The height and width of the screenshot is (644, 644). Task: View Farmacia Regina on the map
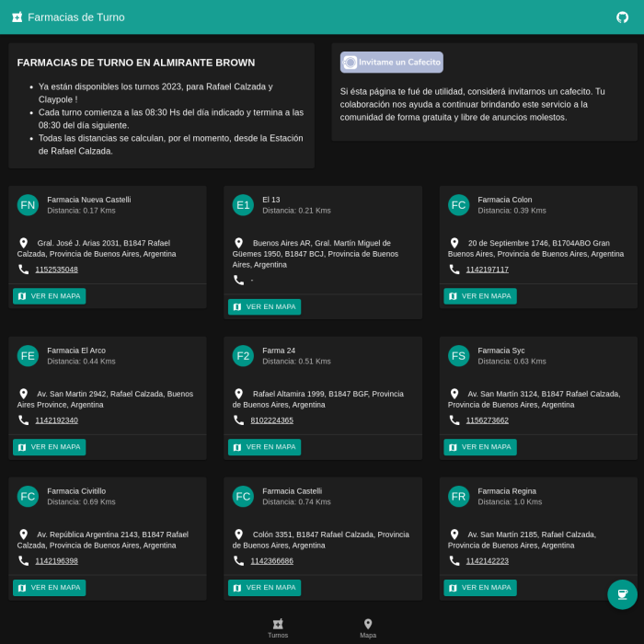coord(480,587)
